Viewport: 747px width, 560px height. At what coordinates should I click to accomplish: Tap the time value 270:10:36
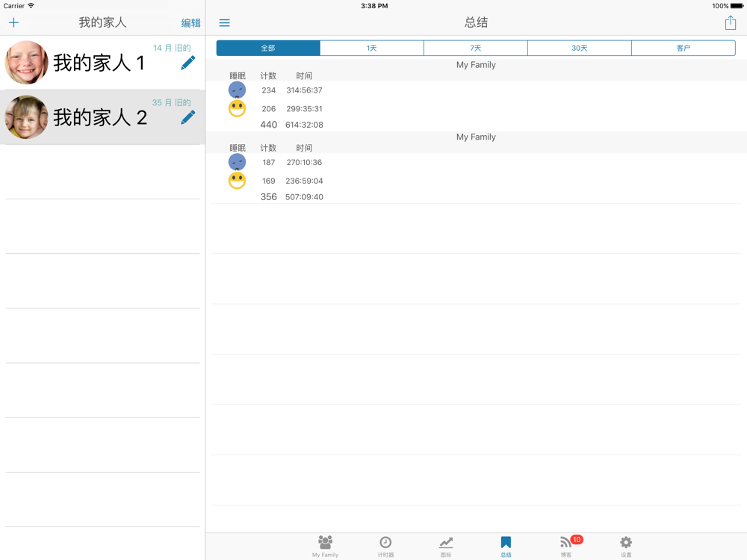pyautogui.click(x=305, y=162)
